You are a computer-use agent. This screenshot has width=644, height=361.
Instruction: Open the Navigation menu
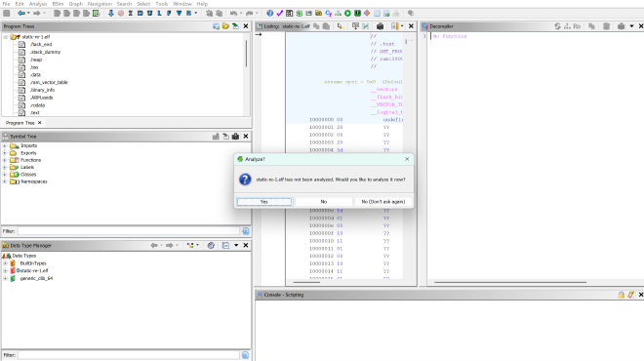click(100, 4)
